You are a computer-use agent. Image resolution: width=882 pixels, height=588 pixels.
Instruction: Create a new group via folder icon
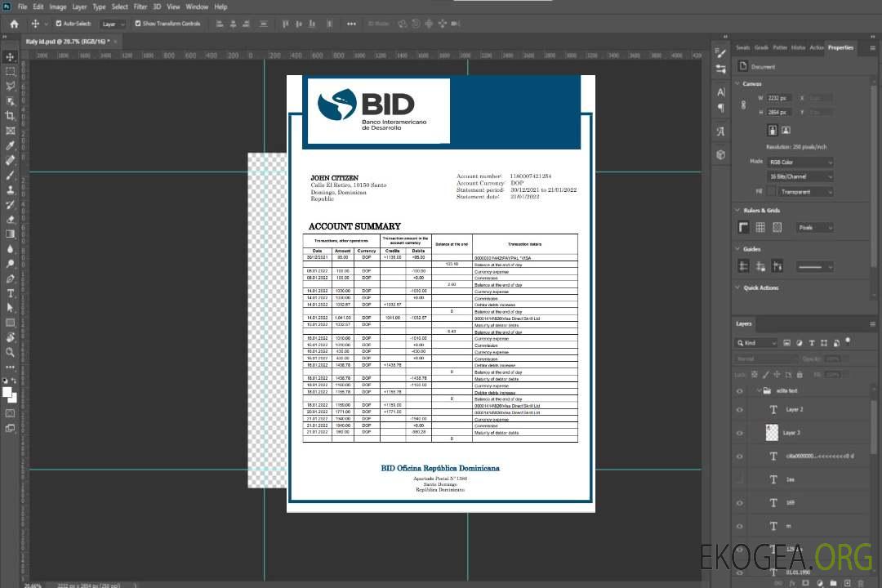coord(833,583)
